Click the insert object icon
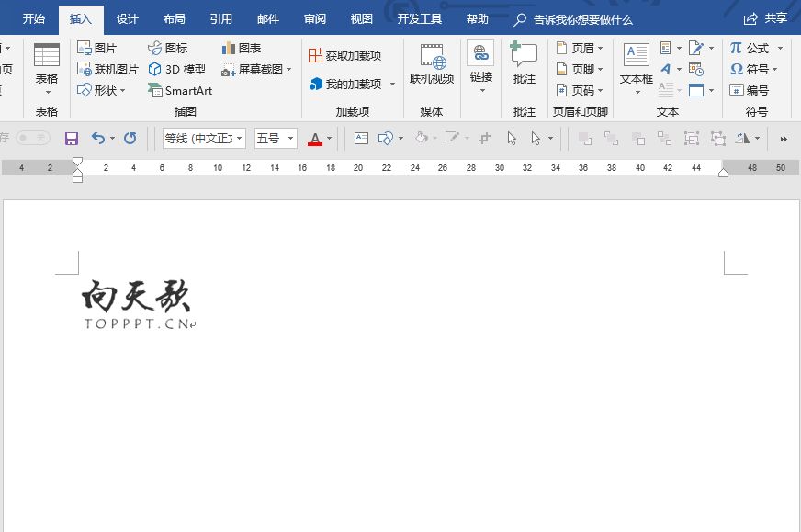 point(696,90)
